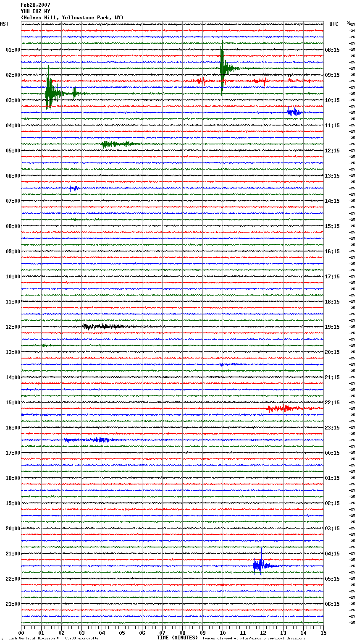This screenshot has width=357, height=644.
Task: Click the 20:00 MST time label
Action: tap(13, 529)
